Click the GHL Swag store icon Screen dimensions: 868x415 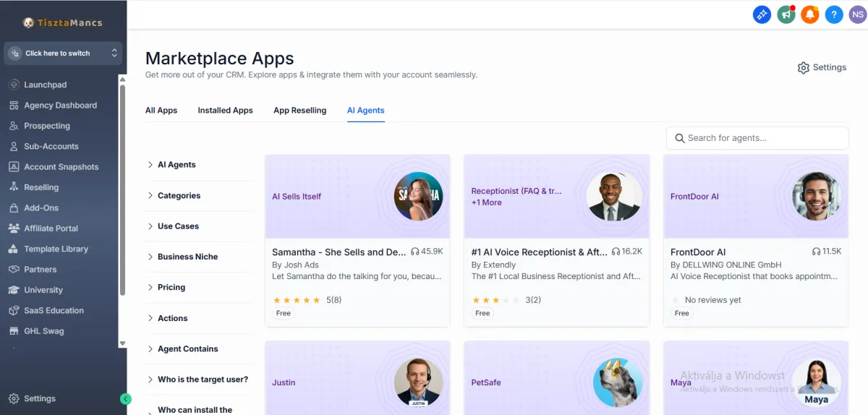coord(14,331)
